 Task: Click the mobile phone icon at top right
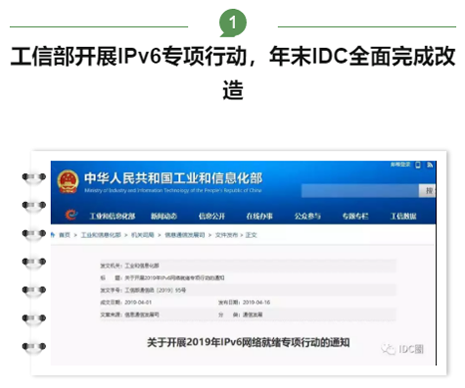(418, 165)
